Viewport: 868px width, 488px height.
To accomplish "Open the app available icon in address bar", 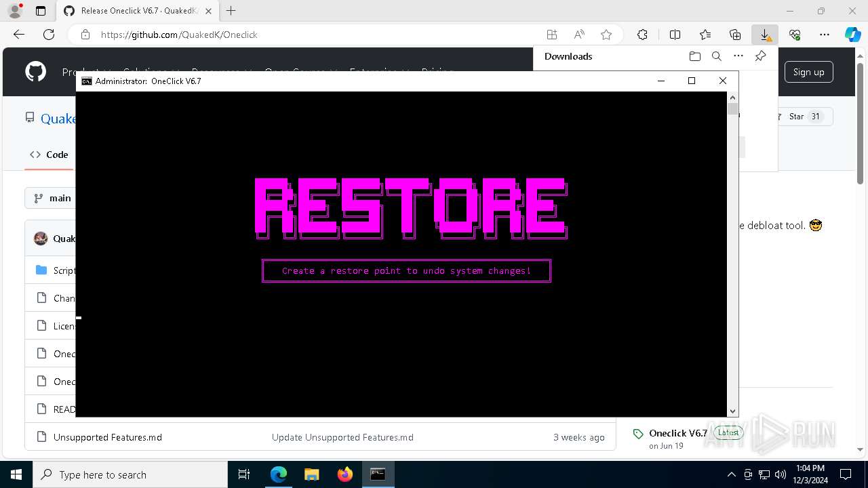I will point(552,35).
